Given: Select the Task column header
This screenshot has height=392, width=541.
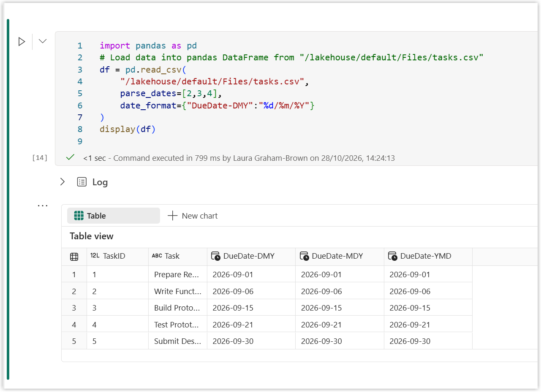Looking at the screenshot, I should click(178, 256).
